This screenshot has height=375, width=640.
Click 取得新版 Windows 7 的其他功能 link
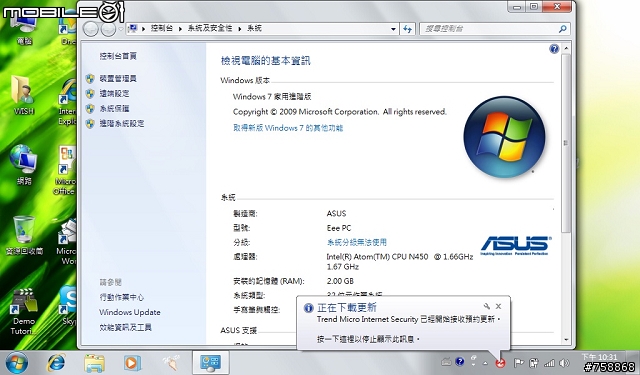tap(288, 128)
